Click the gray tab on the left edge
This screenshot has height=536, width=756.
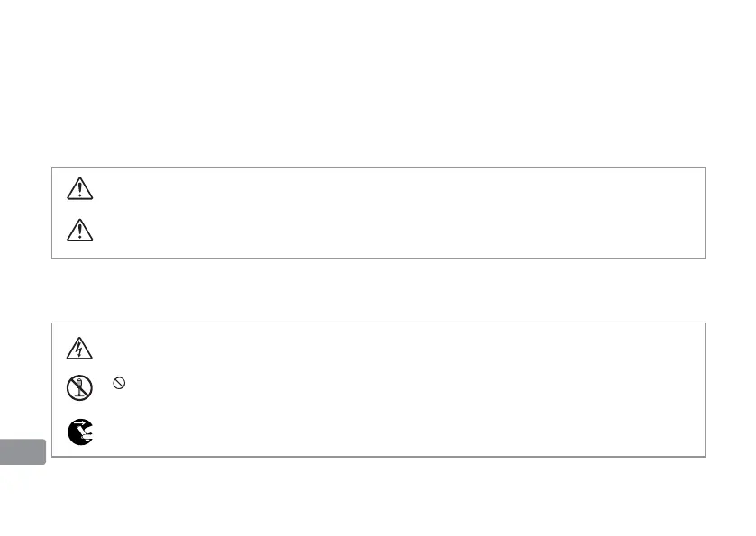coord(23,451)
